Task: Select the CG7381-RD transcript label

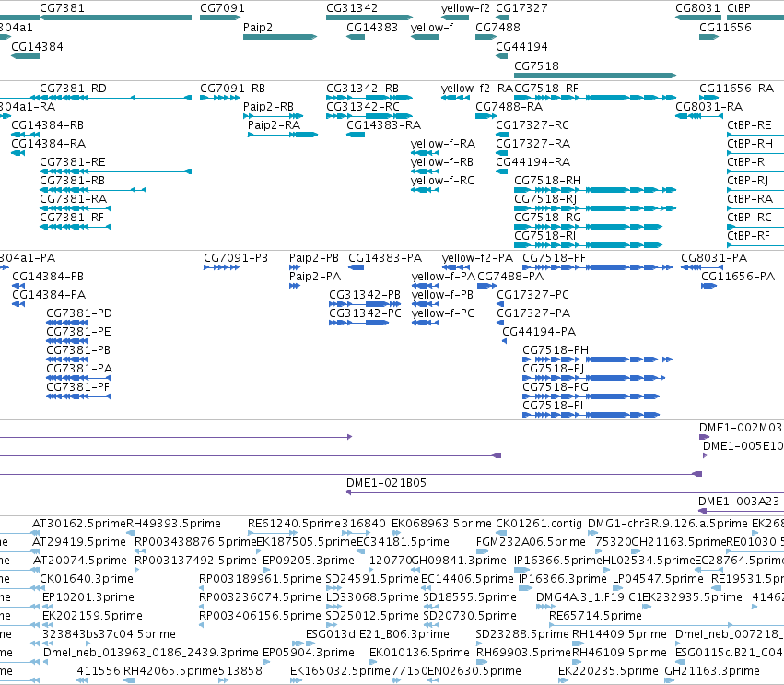Action: click(73, 89)
